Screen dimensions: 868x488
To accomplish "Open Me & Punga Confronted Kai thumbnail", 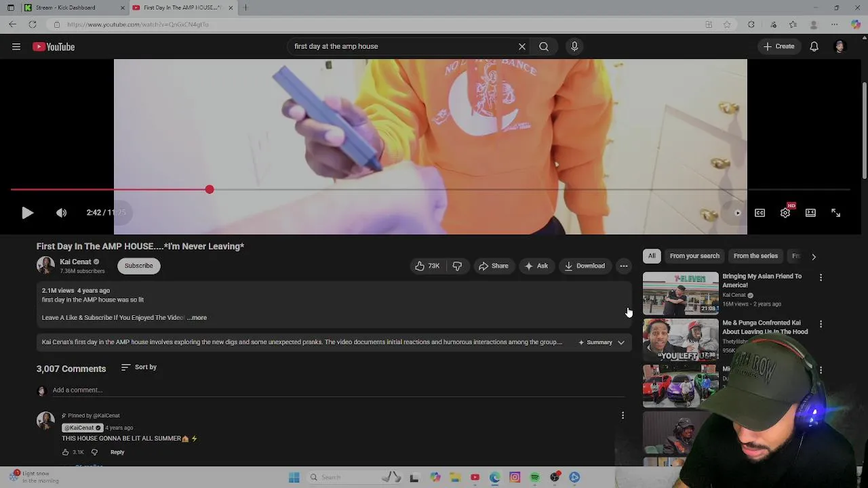I will [x=680, y=340].
